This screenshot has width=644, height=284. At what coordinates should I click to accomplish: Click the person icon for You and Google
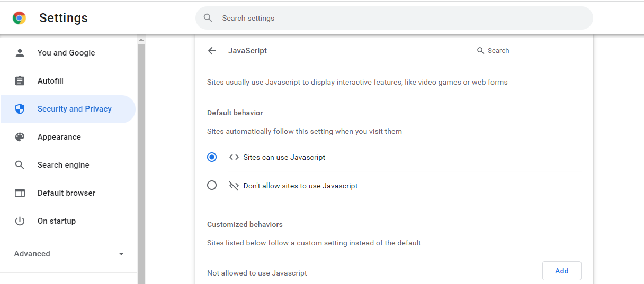[x=20, y=53]
